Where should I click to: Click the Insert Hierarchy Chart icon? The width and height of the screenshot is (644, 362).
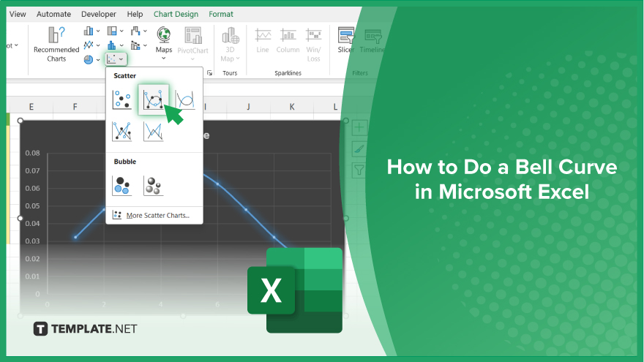point(112,31)
